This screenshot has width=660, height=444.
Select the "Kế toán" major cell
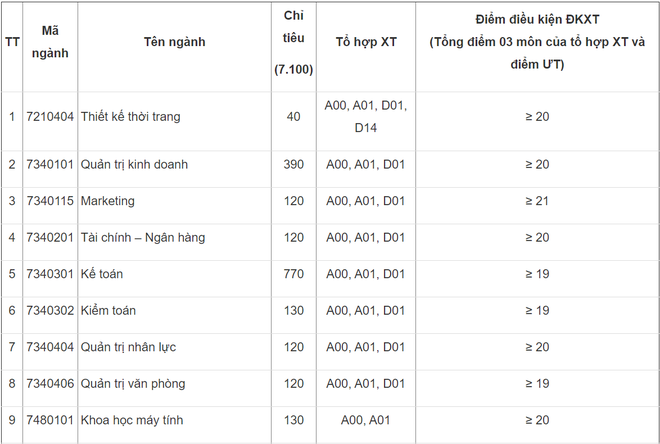tap(103, 274)
